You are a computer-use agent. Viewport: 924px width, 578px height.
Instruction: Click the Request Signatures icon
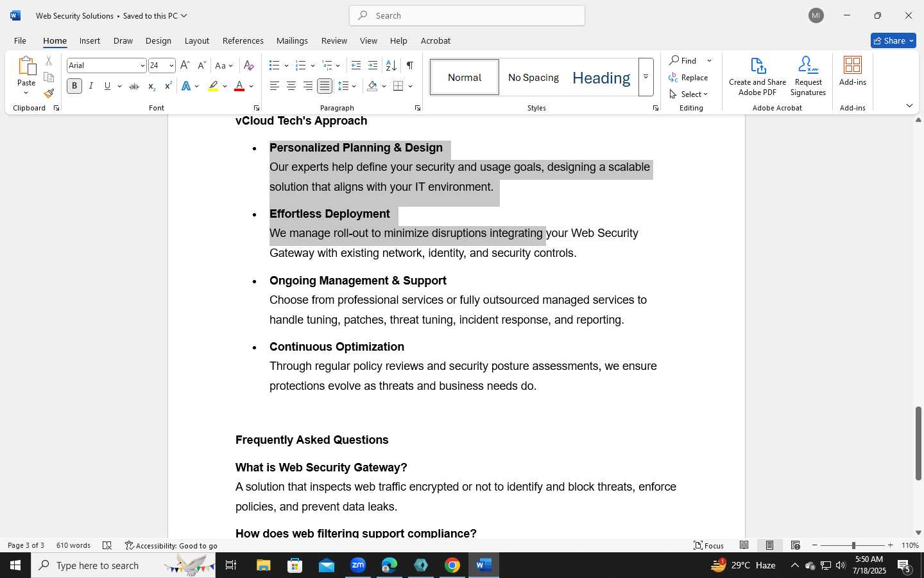(808, 76)
